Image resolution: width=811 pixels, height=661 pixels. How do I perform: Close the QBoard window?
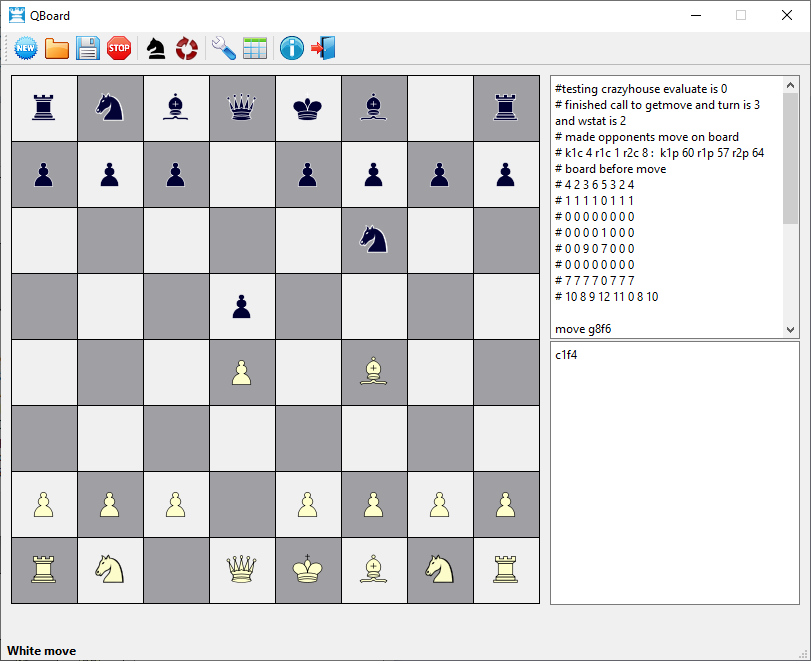(787, 16)
